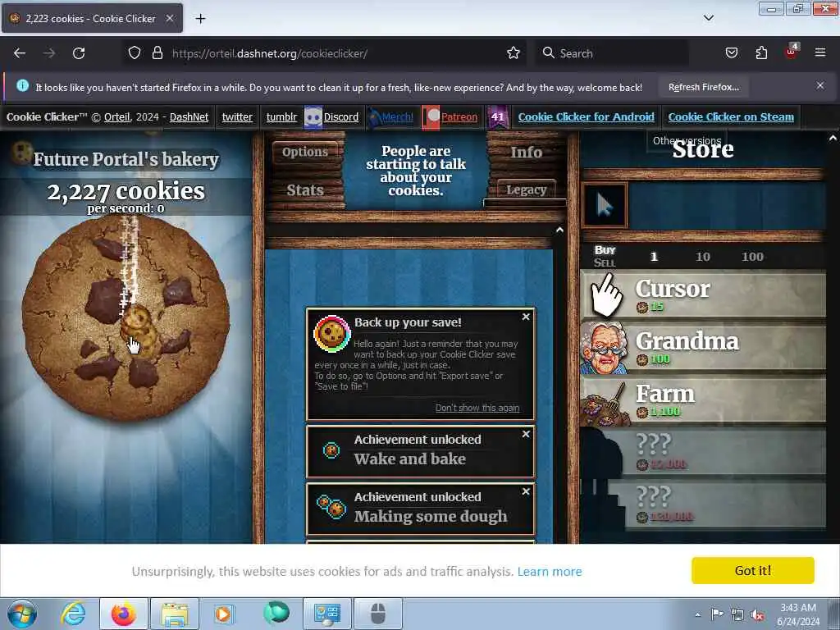Screen dimensions: 840x630
Task: Expand the list all tabs dropdown arrow
Action: click(x=709, y=18)
